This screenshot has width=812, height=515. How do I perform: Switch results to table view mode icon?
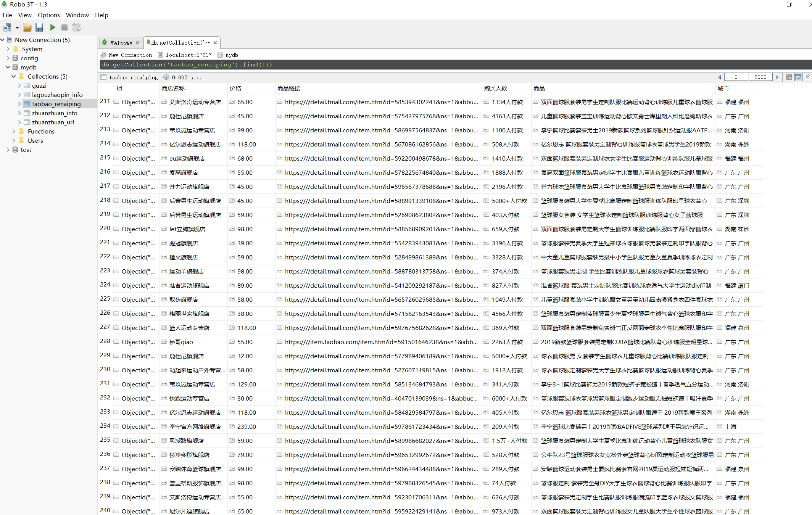click(x=798, y=77)
